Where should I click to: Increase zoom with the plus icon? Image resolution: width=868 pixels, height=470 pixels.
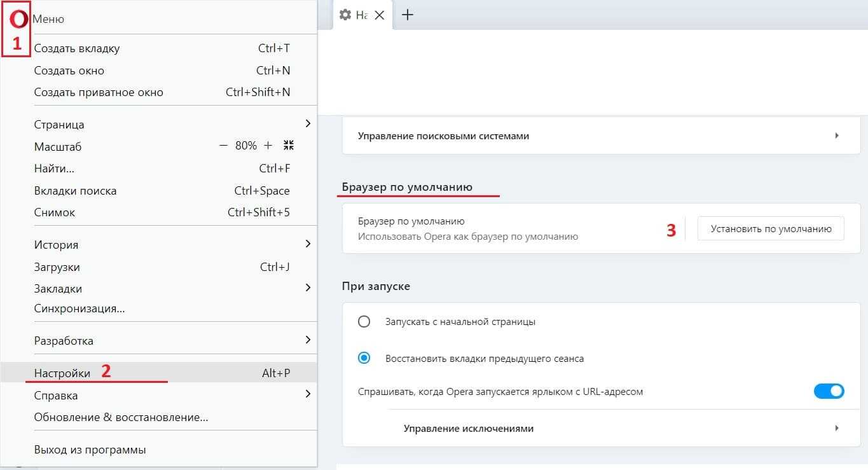(x=268, y=146)
